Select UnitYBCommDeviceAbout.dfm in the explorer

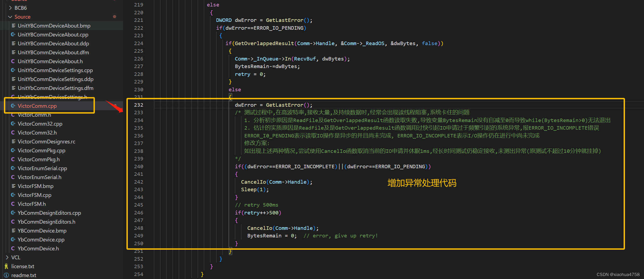[53, 52]
